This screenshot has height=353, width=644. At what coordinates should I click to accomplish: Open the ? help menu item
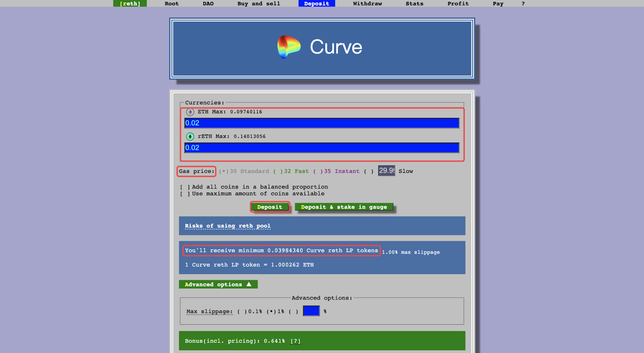tap(523, 4)
